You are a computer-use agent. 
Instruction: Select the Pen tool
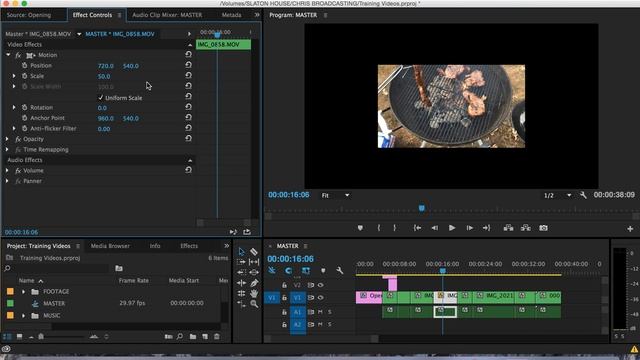254,283
